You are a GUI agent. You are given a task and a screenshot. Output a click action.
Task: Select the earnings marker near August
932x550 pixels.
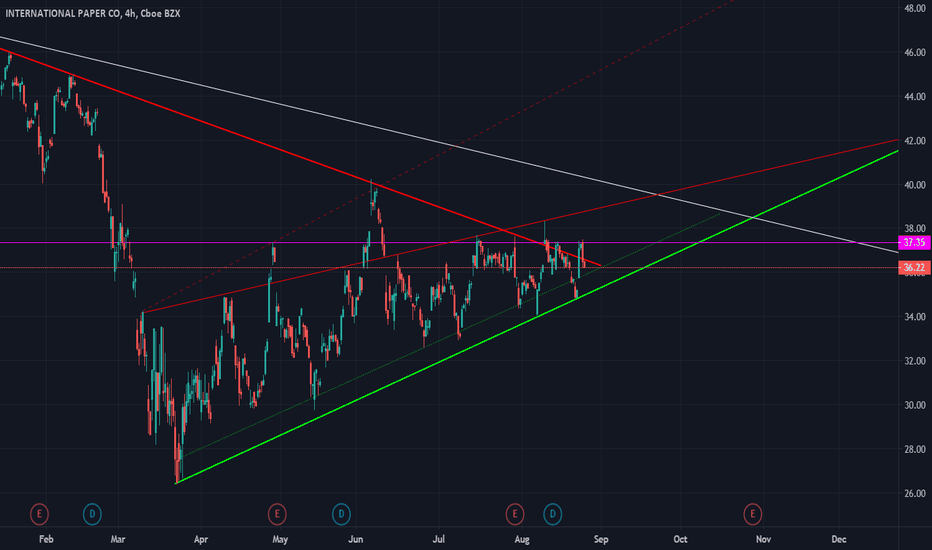515,514
